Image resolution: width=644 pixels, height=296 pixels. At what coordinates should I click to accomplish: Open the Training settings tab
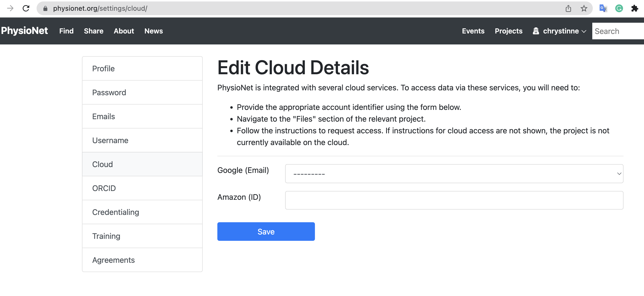[142, 236]
